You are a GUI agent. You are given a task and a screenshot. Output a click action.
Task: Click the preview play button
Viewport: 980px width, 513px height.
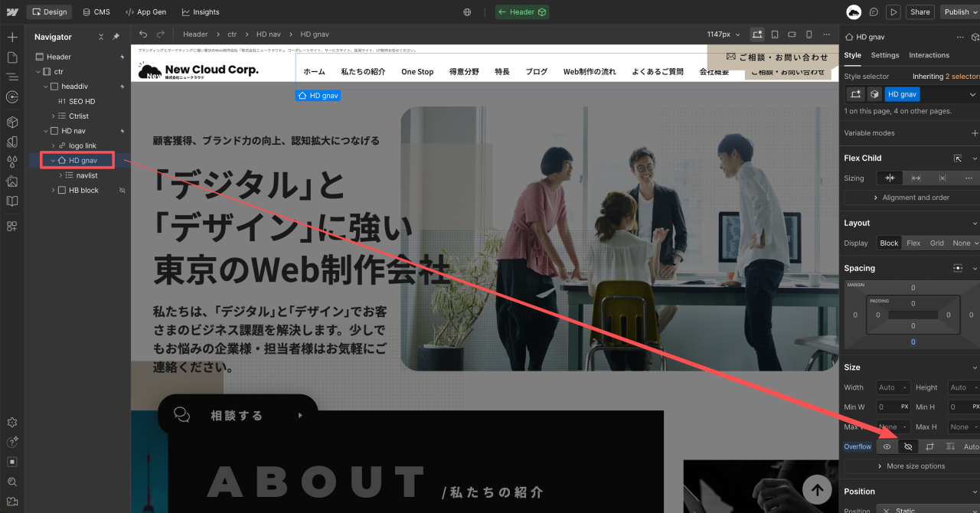coord(893,12)
